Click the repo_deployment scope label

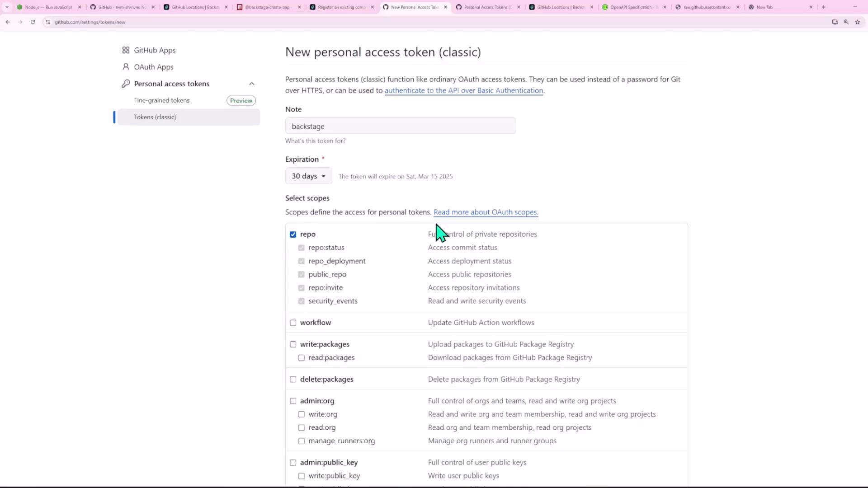point(337,261)
